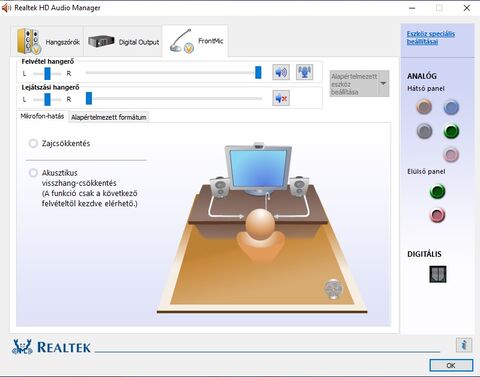The height and width of the screenshot is (377, 480).
Task: Click the gray rear panel jack
Action: click(x=424, y=131)
